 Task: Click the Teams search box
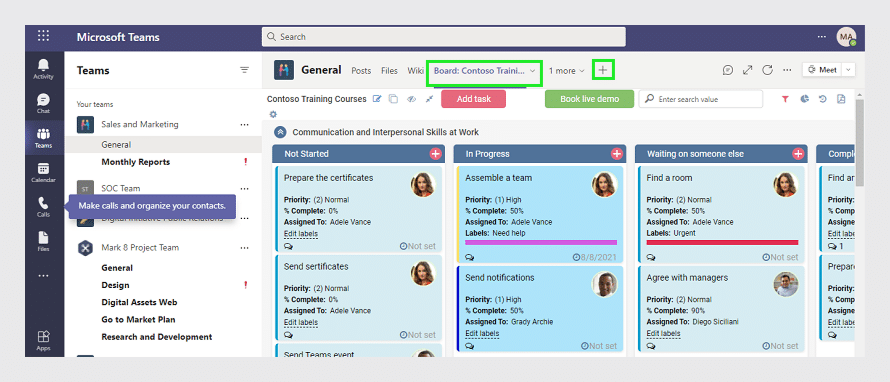(x=443, y=37)
